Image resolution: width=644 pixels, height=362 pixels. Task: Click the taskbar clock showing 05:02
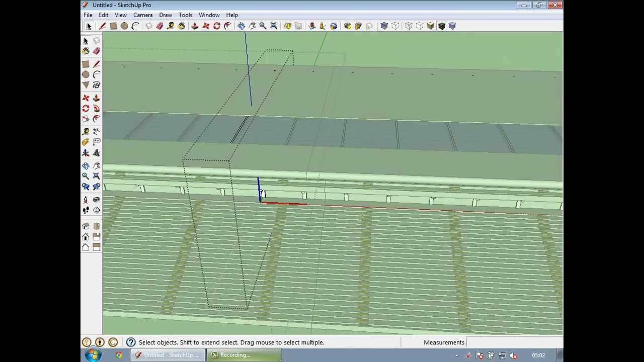click(x=538, y=355)
